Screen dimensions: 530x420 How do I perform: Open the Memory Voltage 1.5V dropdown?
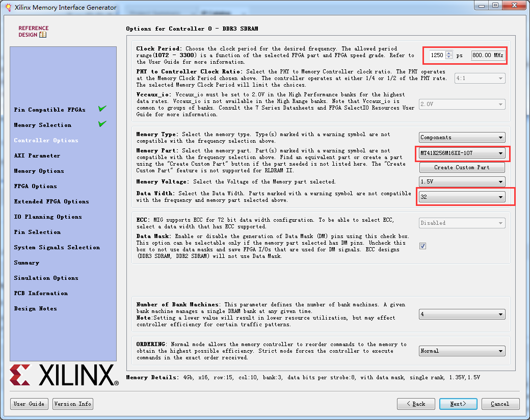[x=462, y=181]
